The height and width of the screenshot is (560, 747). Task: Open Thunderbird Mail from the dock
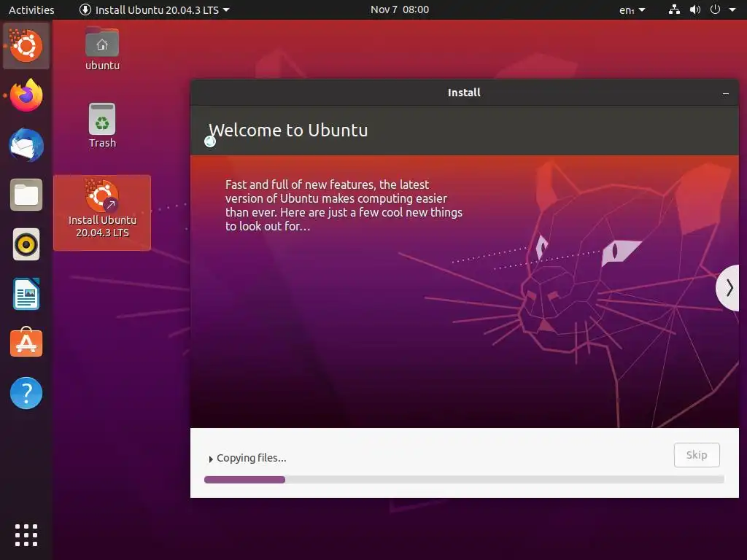(x=26, y=145)
